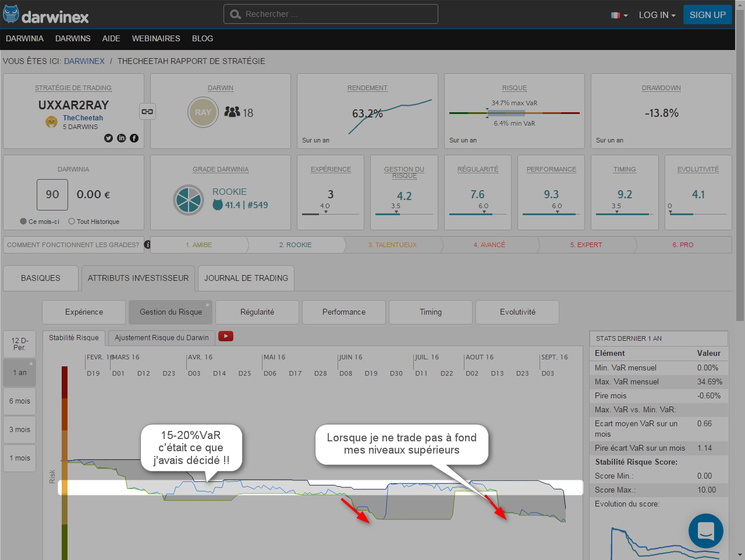The width and height of the screenshot is (745, 560).
Task: Open TheCheetah's Twitter profile icon
Action: coord(108,138)
